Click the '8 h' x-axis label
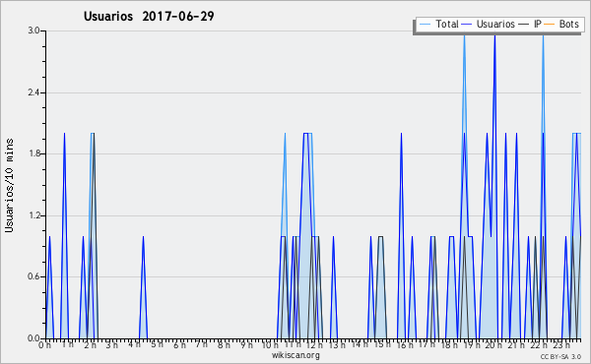Screen dimensions: 591x364 (224, 344)
